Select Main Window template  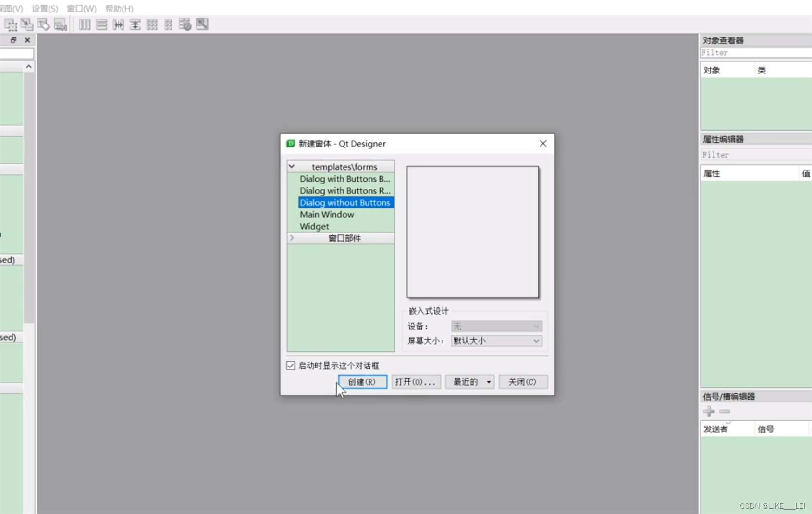coord(327,215)
